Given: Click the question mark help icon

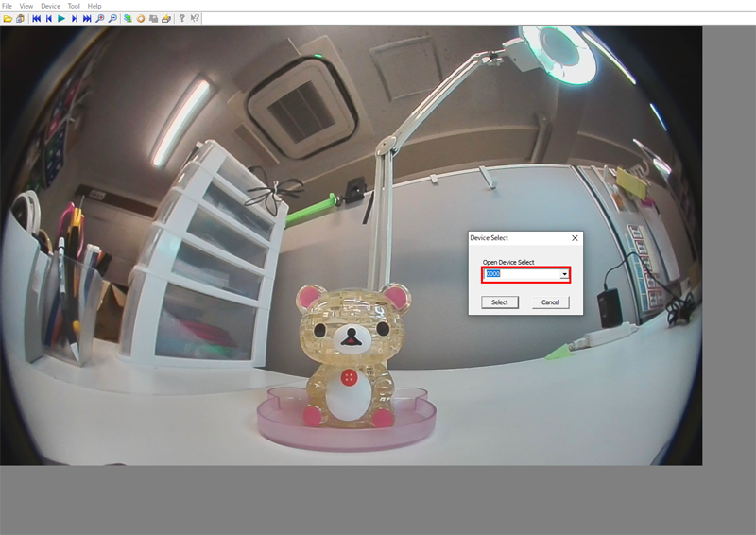Looking at the screenshot, I should tap(181, 18).
